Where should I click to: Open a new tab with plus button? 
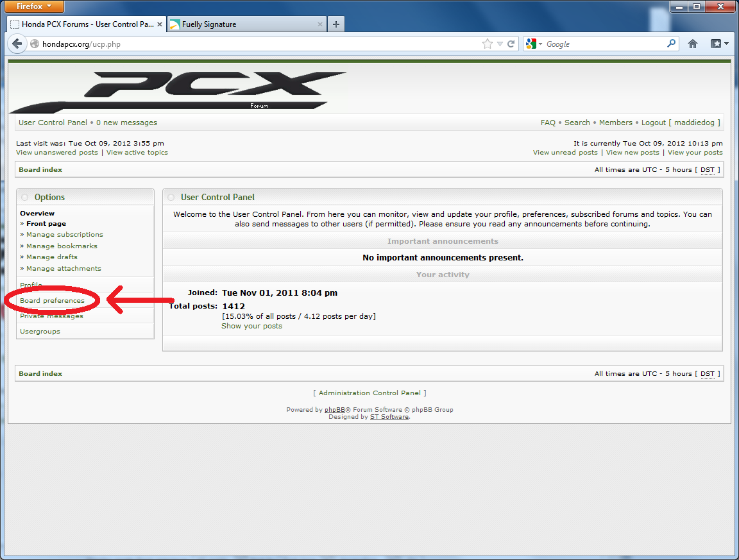(336, 24)
